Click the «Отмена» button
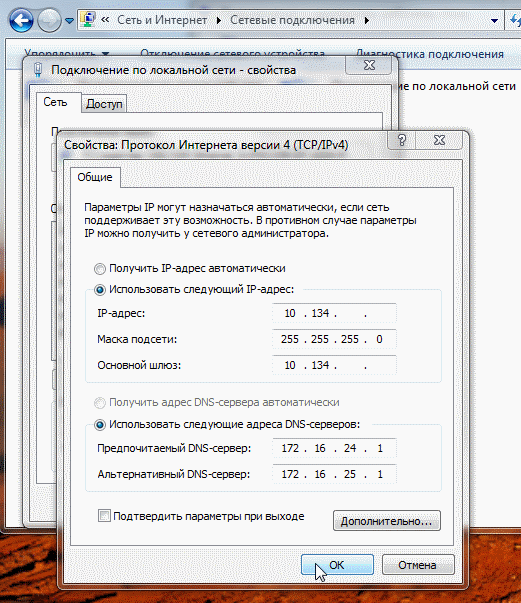 pos(418,565)
